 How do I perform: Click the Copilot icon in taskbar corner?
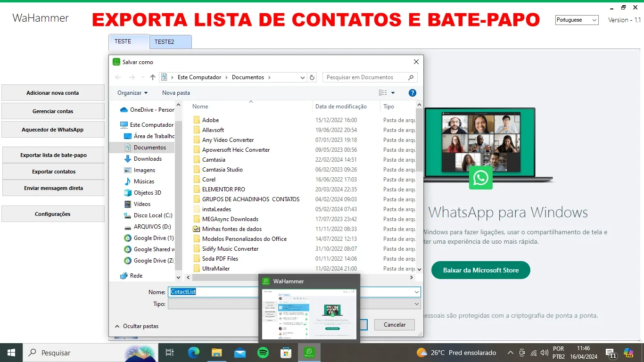click(x=628, y=353)
